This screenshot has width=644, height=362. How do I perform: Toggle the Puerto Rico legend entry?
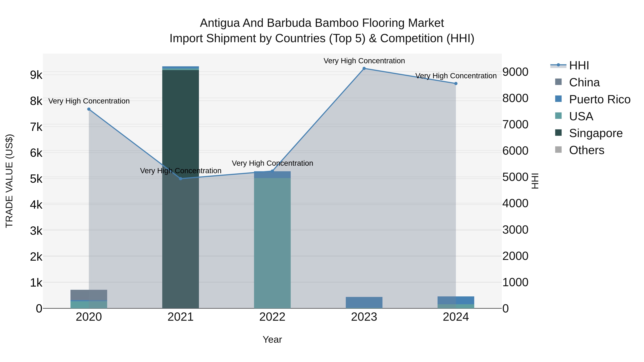point(593,99)
